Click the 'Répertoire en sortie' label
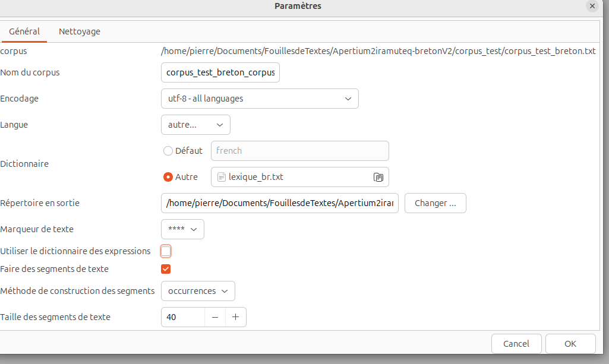 coord(40,203)
